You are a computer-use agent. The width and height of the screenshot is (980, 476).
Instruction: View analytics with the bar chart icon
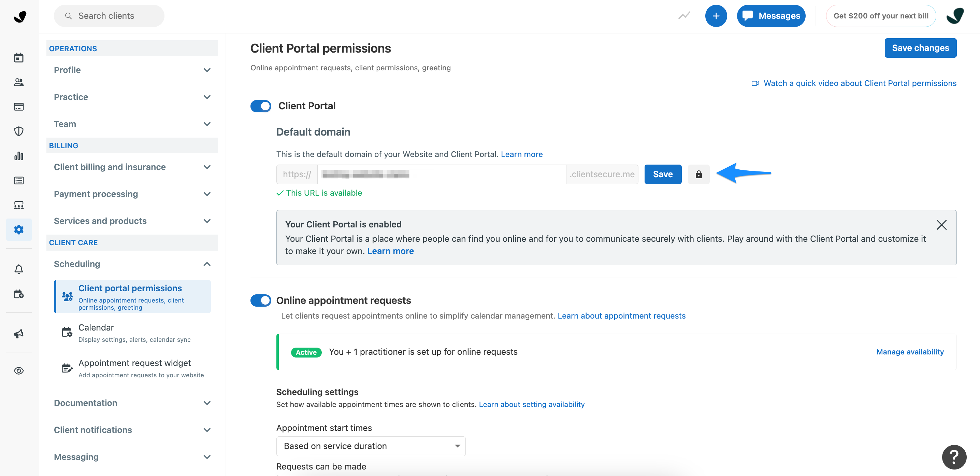click(x=19, y=156)
